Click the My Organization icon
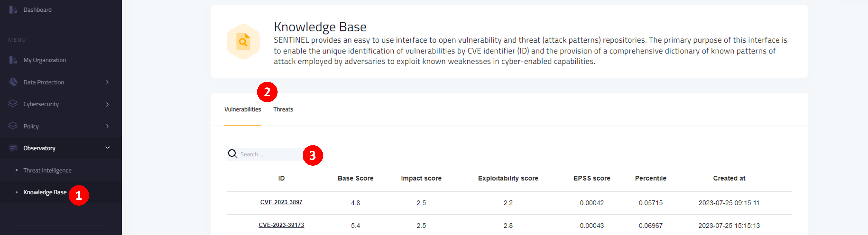868x235 pixels. point(13,60)
